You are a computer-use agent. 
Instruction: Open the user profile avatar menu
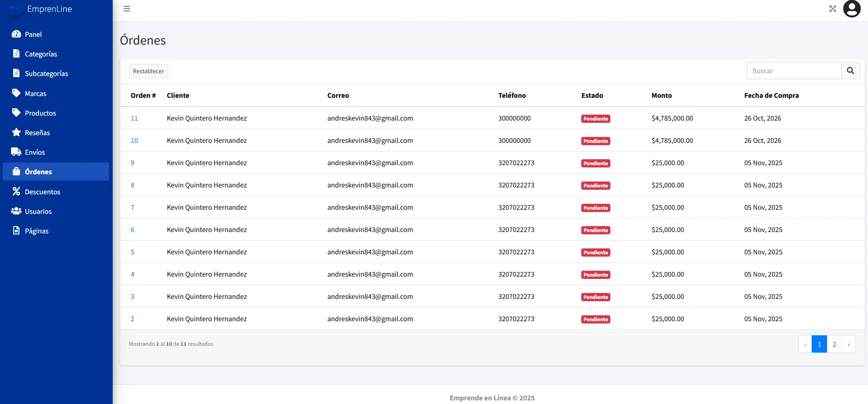(852, 9)
